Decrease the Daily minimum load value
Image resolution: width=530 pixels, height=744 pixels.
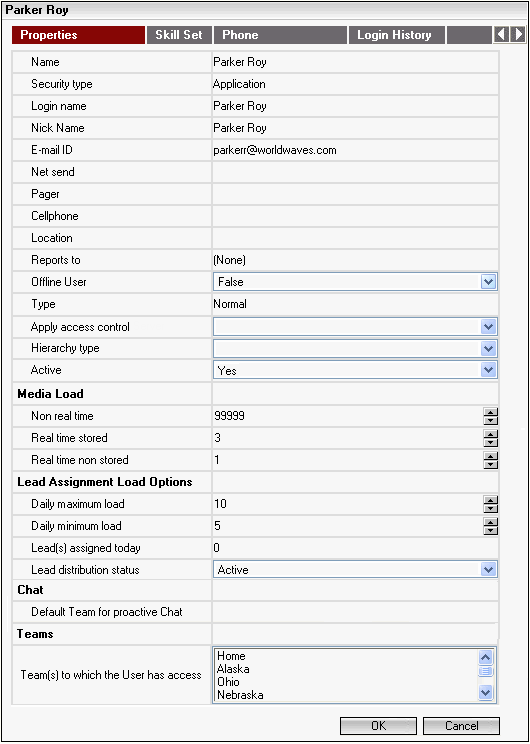pyautogui.click(x=491, y=530)
